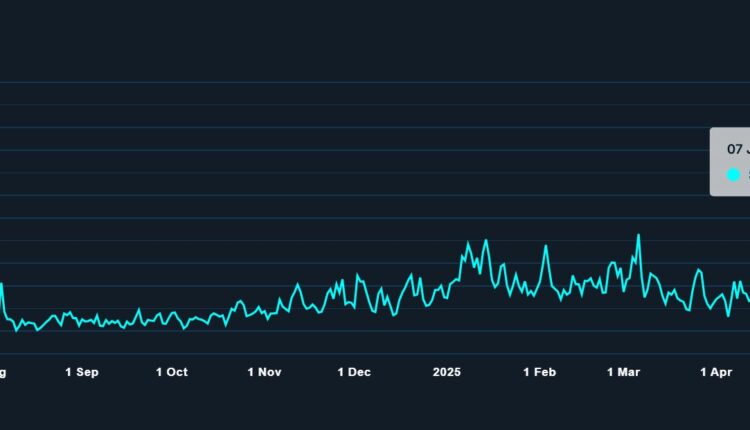The height and width of the screenshot is (430, 750).
Task: Click the sharp dip just after 1 Apr
Action: [728, 315]
